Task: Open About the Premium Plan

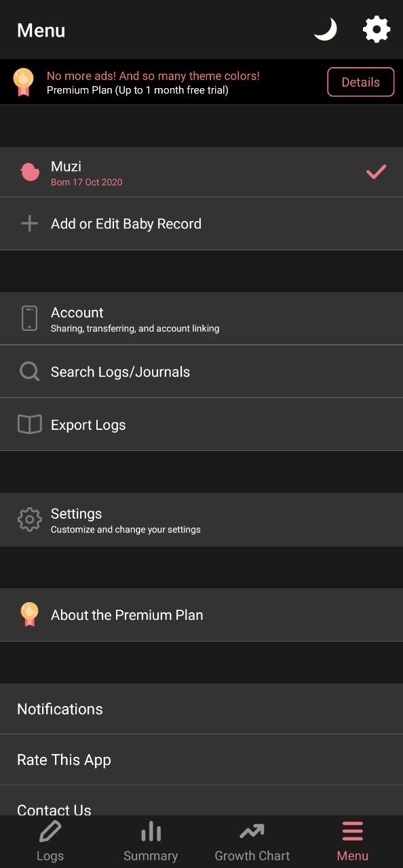Action: click(201, 615)
